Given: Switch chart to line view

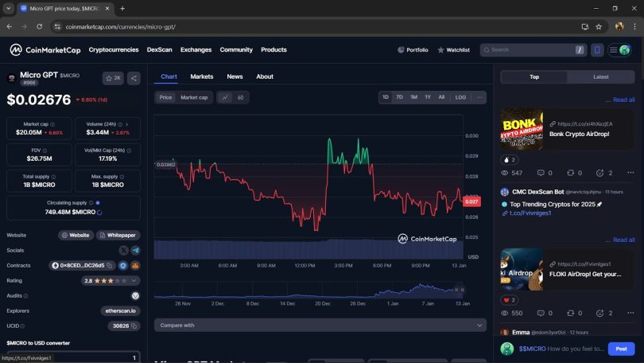Looking at the screenshot, I should [225, 97].
